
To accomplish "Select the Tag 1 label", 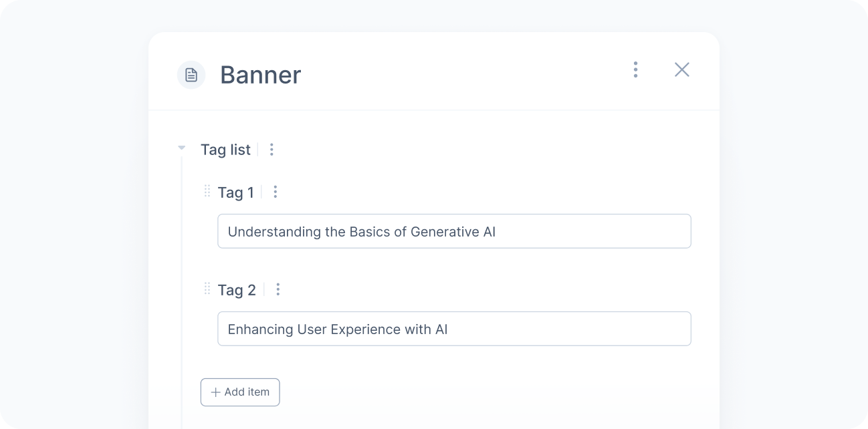I will tap(235, 192).
